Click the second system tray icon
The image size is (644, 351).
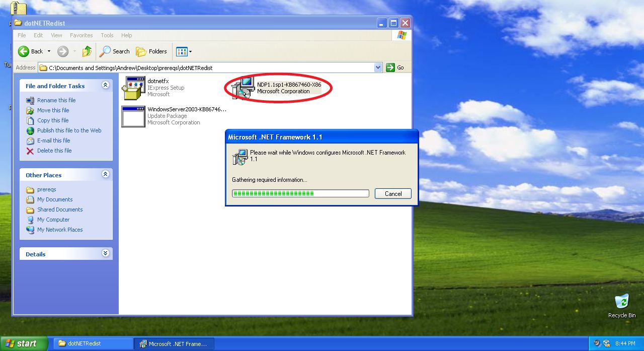coord(607,343)
